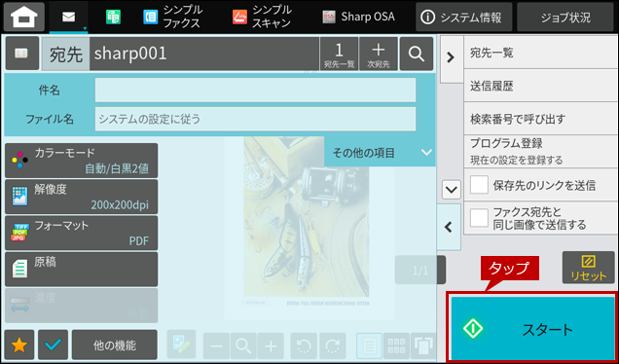Expand その他の項目 section
619x364 pixels.
pyautogui.click(x=380, y=153)
